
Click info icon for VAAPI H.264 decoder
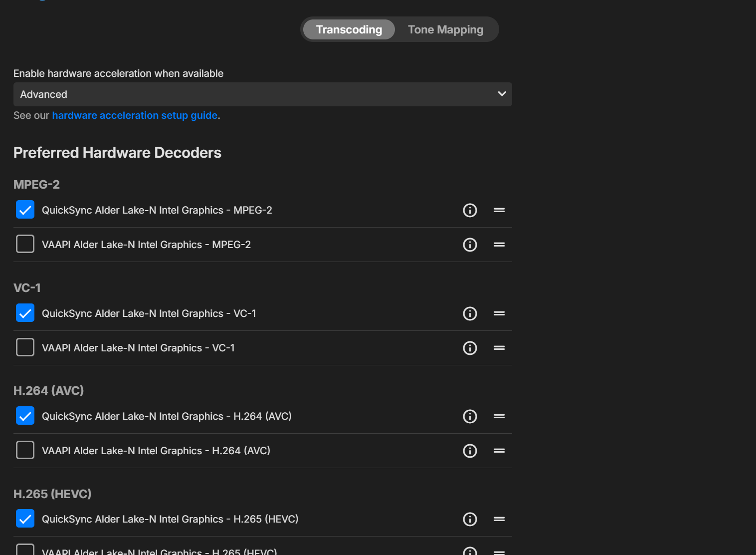pos(470,451)
